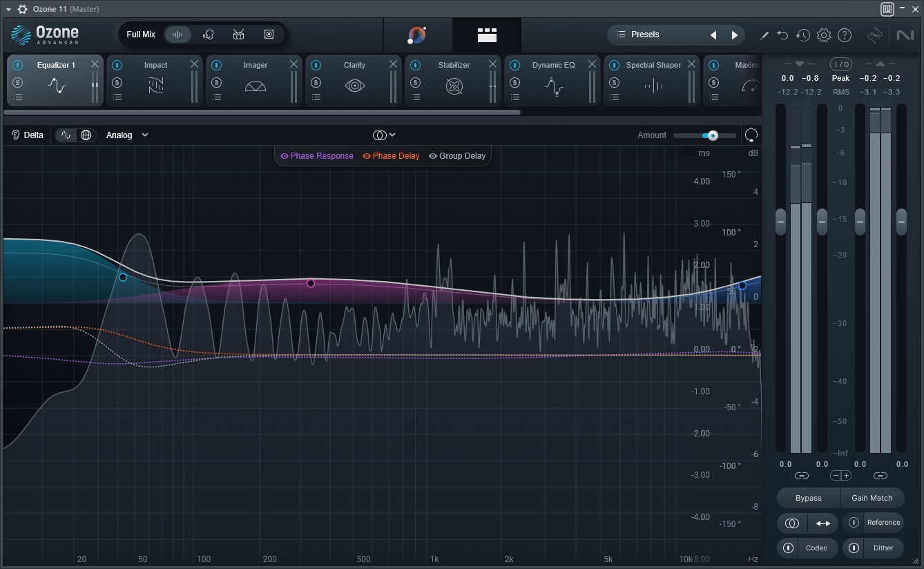
Task: Link the output gain faders
Action: (880, 476)
